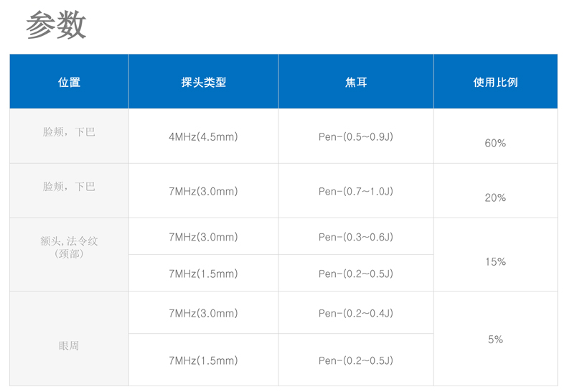
Task: Select the Pen-(0.3~0.6J) cell
Action: click(356, 236)
